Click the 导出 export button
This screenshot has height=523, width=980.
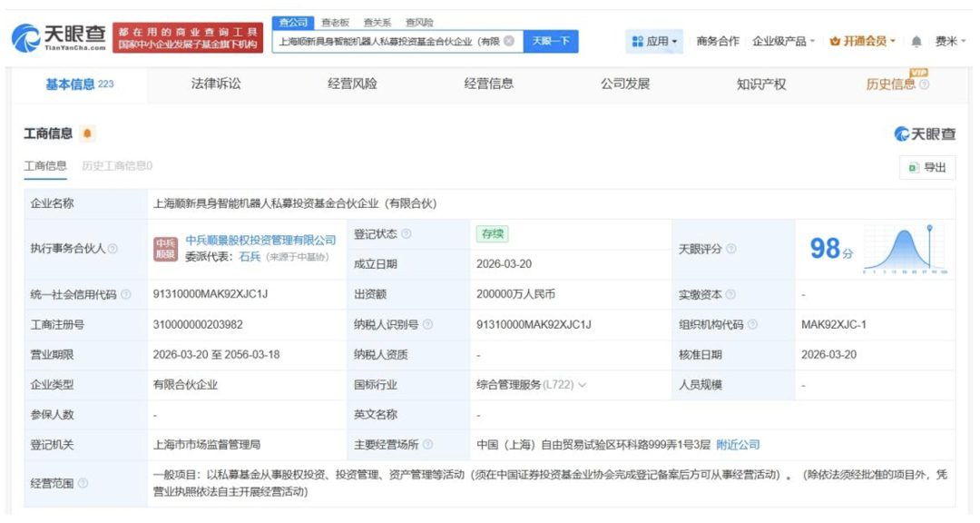coord(927,167)
